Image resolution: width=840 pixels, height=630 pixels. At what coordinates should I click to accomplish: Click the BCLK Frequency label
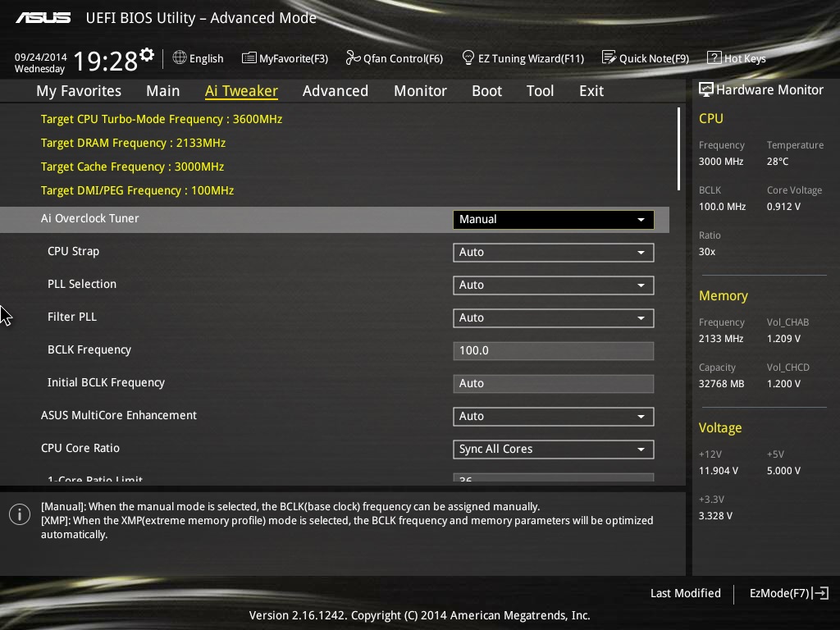click(x=89, y=349)
